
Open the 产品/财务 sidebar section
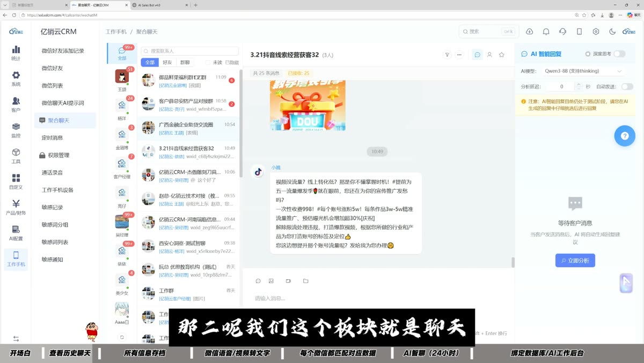[x=16, y=207]
